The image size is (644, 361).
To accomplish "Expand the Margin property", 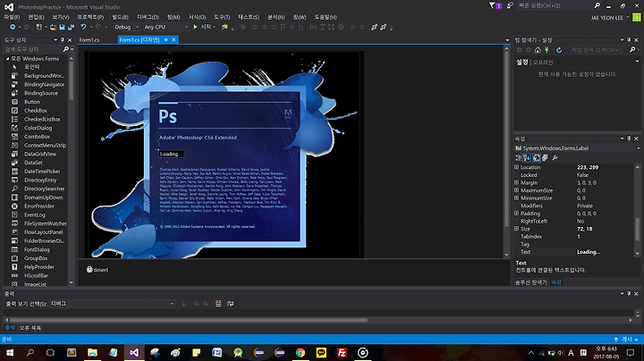I will (x=517, y=182).
